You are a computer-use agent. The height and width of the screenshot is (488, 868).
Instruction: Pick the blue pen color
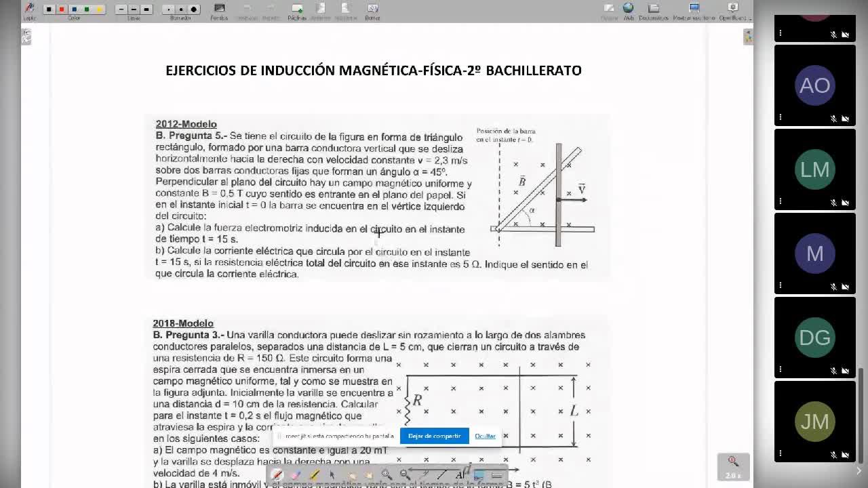(x=74, y=9)
